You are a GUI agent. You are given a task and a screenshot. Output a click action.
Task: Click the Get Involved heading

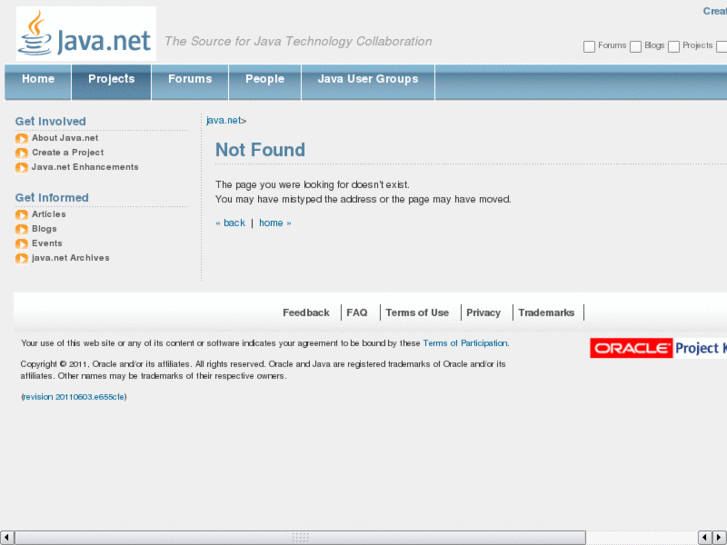tap(51, 122)
